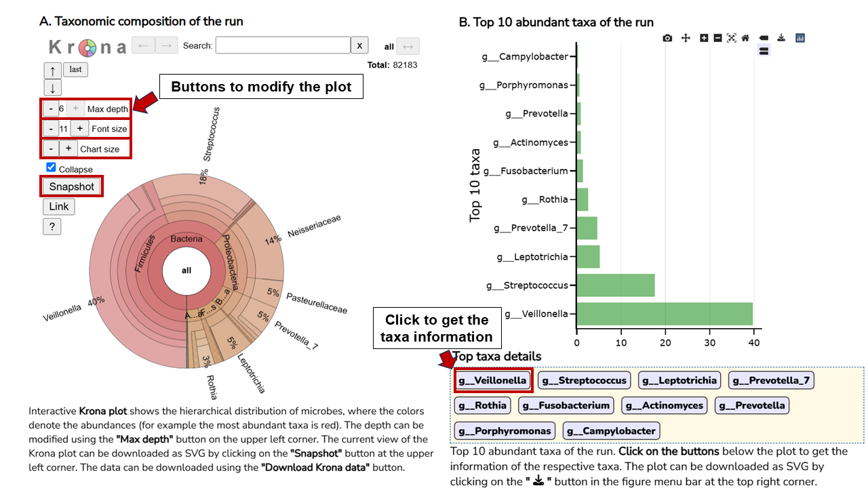Image resolution: width=868 pixels, height=488 pixels.
Task: Decrease Max depth with minus button
Action: pos(51,108)
